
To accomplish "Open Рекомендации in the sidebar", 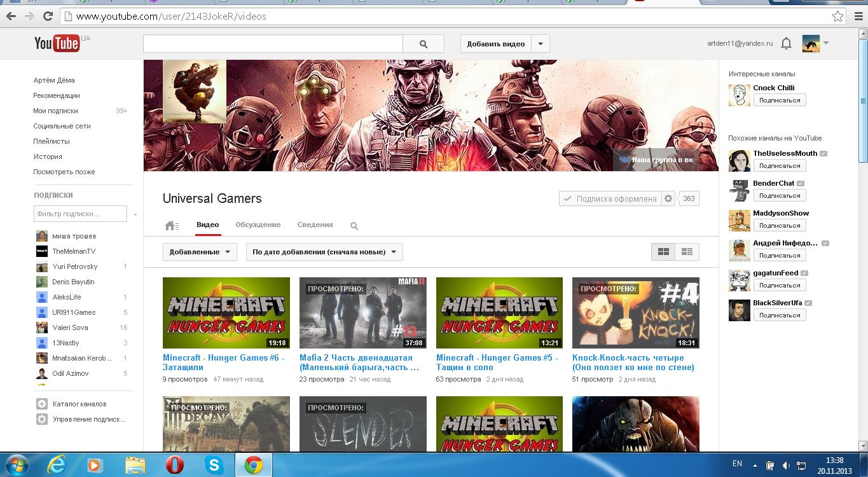I will (x=57, y=95).
